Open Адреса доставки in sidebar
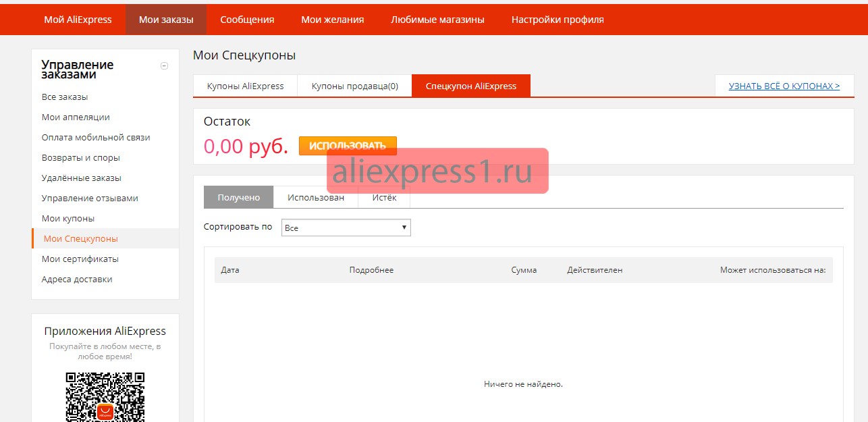 click(x=77, y=280)
